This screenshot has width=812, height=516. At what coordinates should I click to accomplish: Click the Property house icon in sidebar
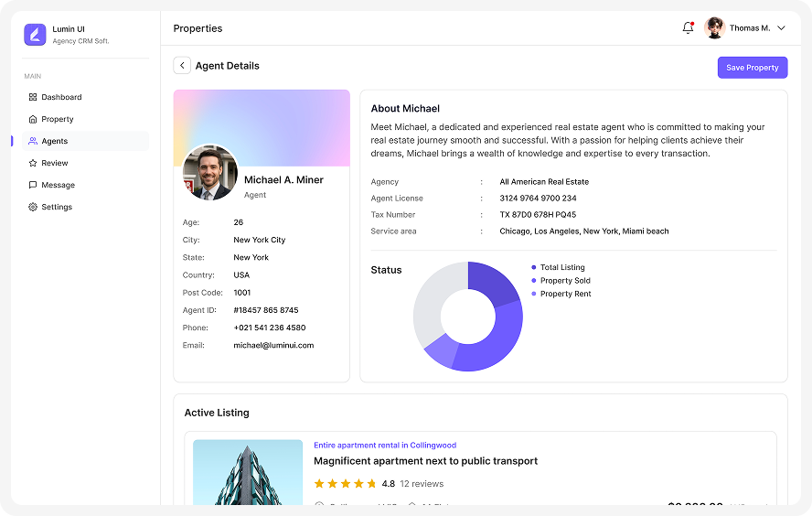point(33,119)
